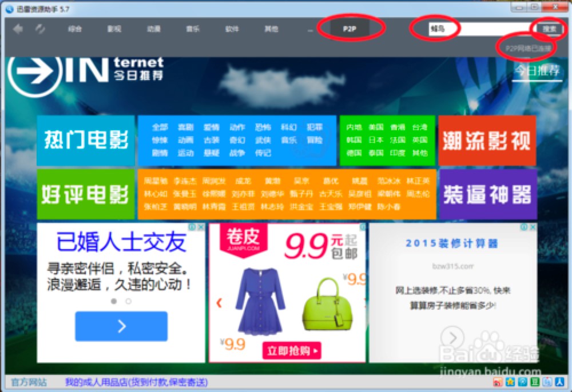Viewport: 572px width, 392px height.
Task: Select the first carousel dot in dating ad
Action: point(114,301)
